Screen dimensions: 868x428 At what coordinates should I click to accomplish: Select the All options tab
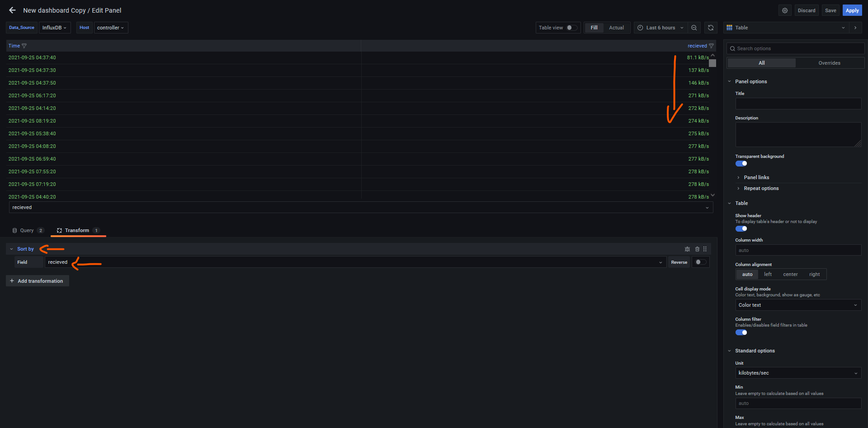pyautogui.click(x=761, y=63)
